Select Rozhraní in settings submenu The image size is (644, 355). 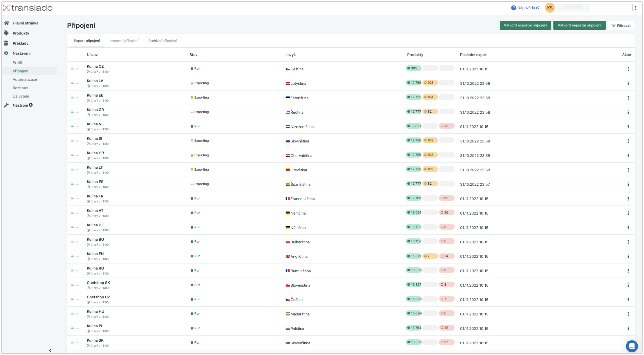(20, 88)
